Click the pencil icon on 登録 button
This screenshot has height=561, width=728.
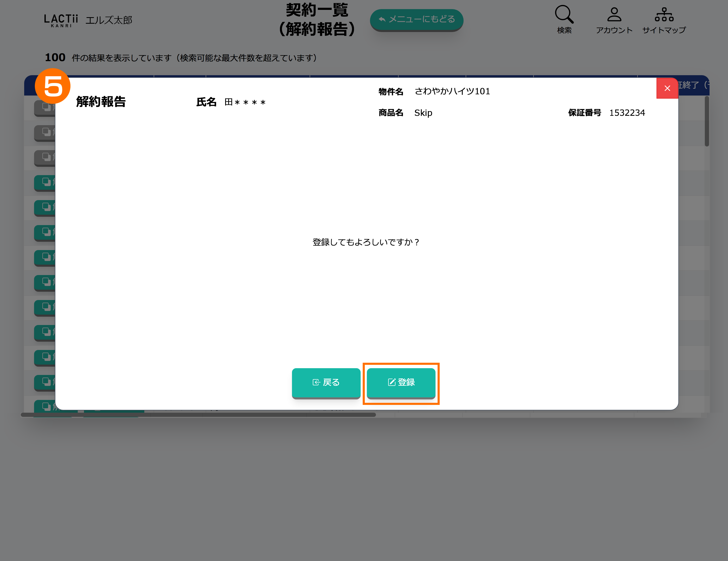[x=391, y=382]
